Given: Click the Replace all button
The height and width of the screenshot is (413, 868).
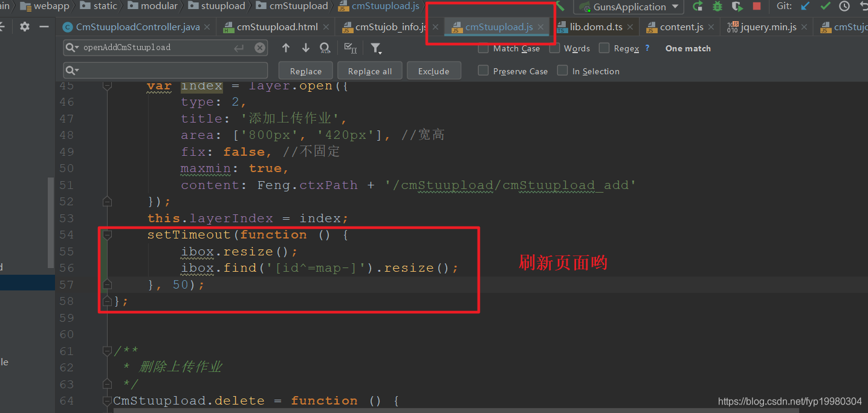Looking at the screenshot, I should (x=370, y=71).
